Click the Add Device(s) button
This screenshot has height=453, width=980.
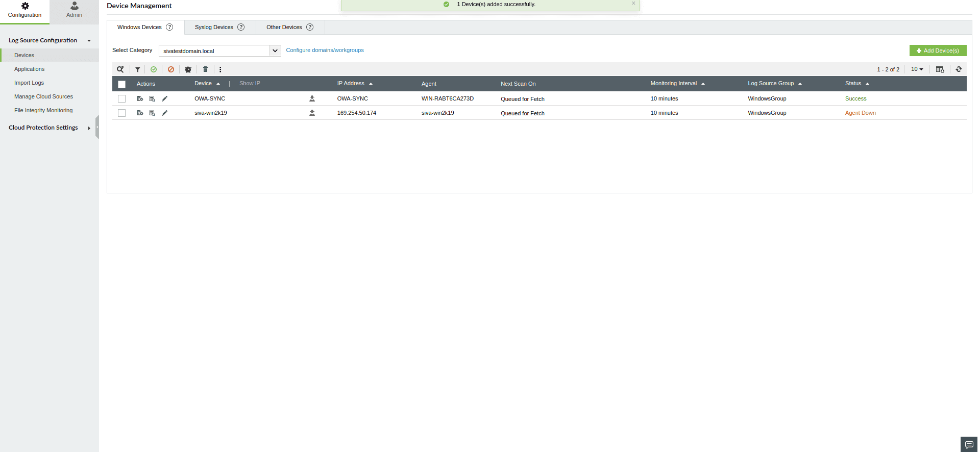(x=938, y=51)
